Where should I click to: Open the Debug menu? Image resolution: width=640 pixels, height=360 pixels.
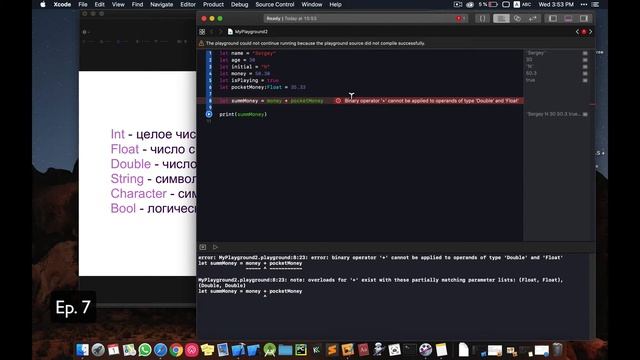(239, 4)
